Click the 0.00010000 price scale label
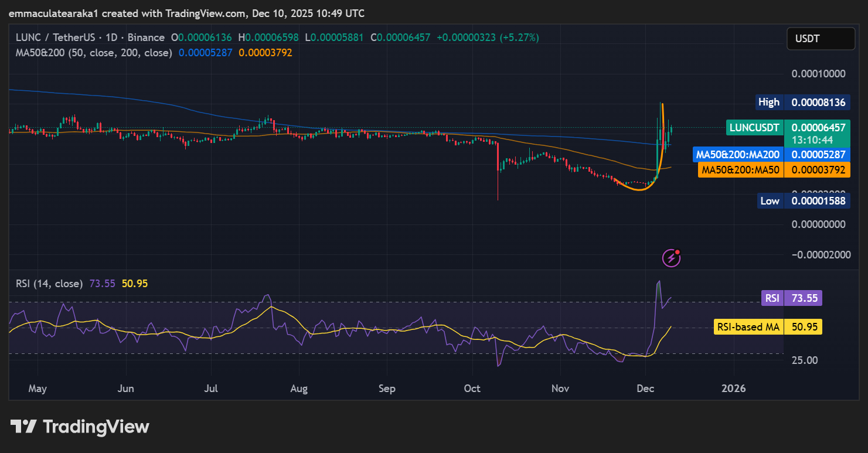The width and height of the screenshot is (868, 453). point(818,74)
